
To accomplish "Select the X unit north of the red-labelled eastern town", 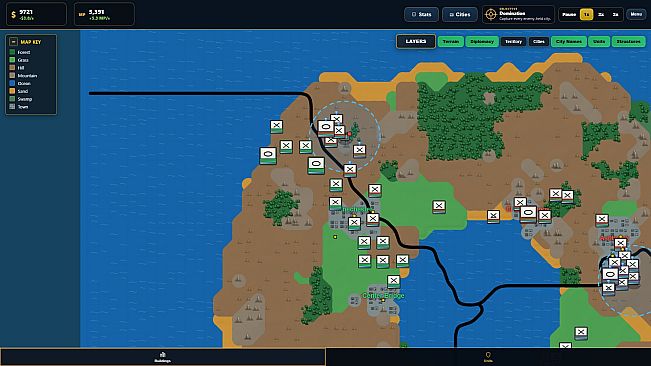I will tap(602, 220).
